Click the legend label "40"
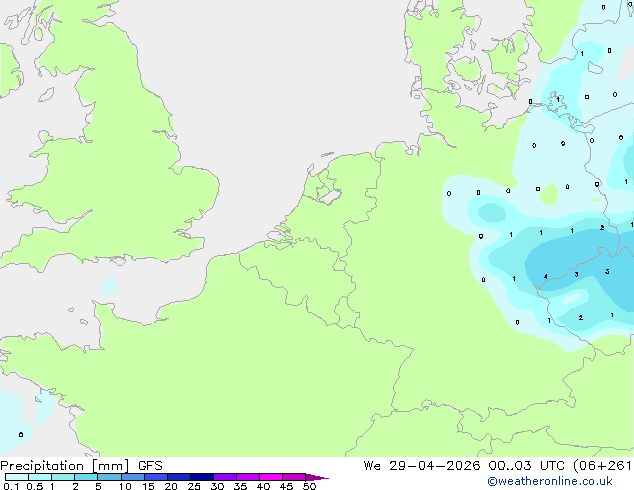 point(263,486)
